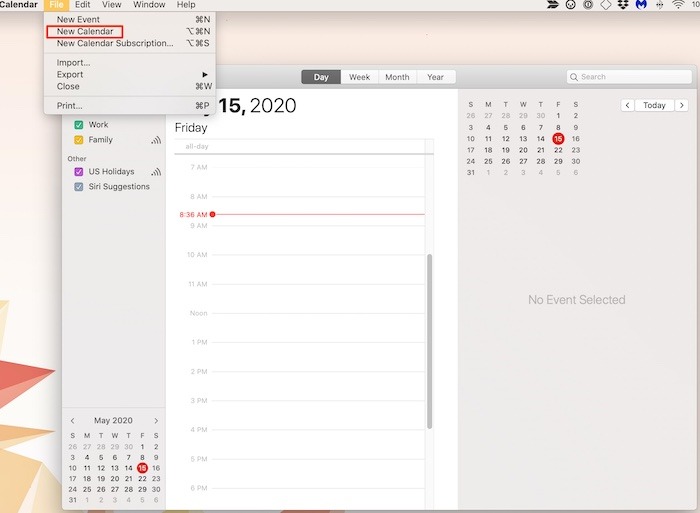
Task: Click the Other section heading in sidebar
Action: click(77, 158)
